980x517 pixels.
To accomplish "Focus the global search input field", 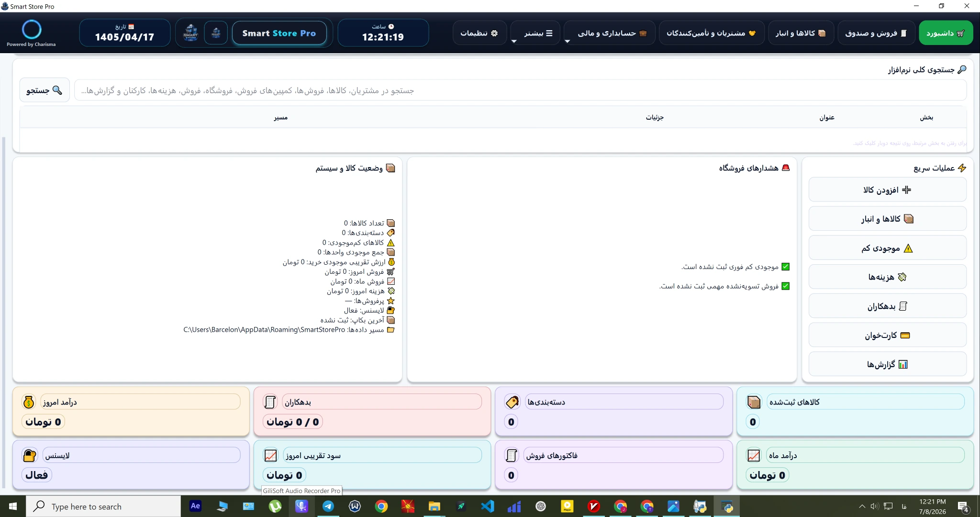I will pos(520,90).
